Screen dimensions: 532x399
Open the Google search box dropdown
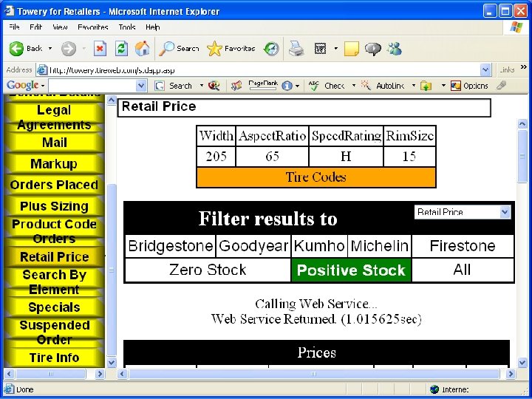(141, 86)
